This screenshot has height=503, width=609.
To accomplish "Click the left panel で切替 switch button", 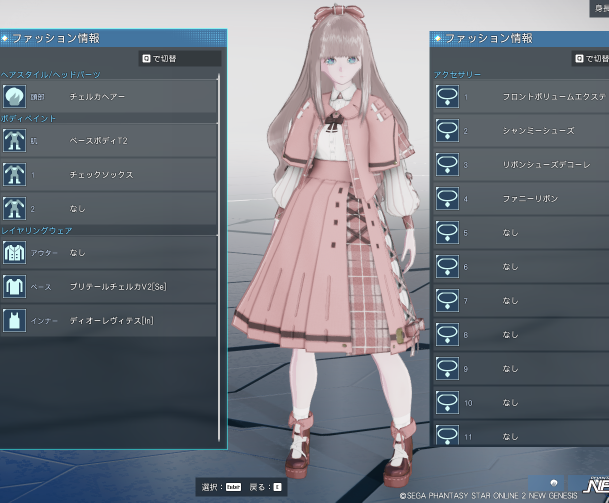I will 180,59.
